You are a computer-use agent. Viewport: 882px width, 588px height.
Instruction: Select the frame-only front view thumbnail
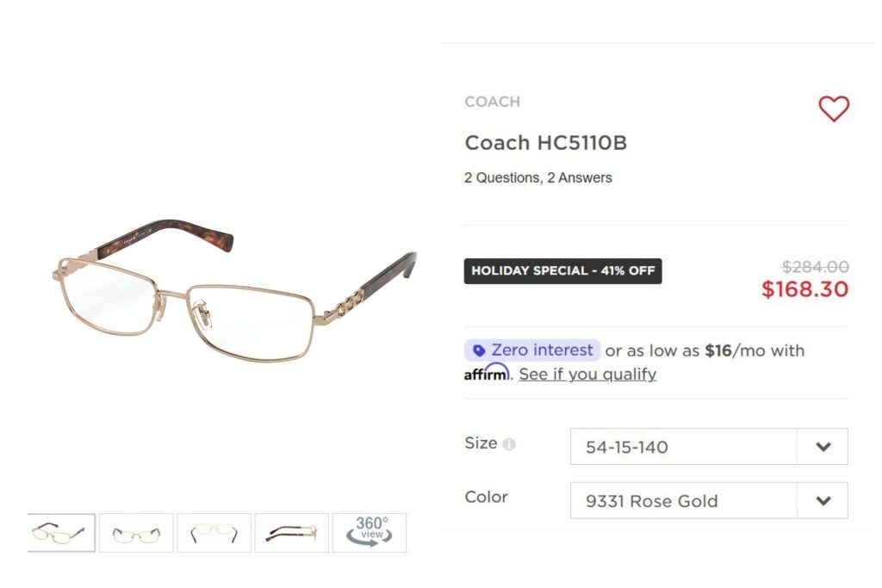pyautogui.click(x=214, y=532)
